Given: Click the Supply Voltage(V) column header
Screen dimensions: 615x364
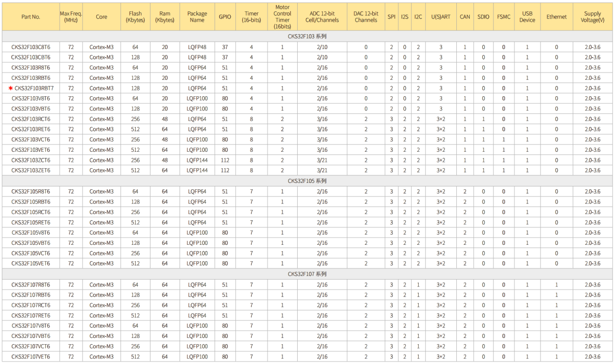Looking at the screenshot, I should pos(593,17).
